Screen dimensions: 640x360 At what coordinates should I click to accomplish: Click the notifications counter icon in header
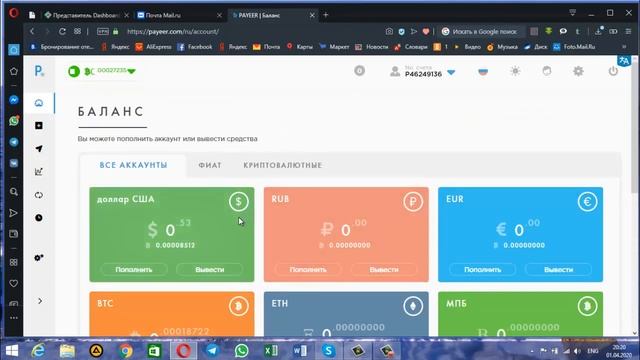pyautogui.click(x=360, y=71)
